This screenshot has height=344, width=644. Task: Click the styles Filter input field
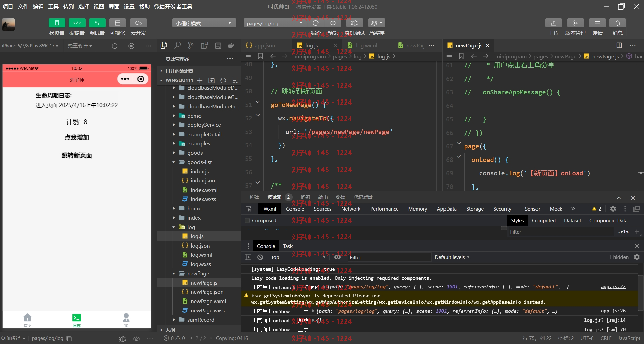coord(561,232)
